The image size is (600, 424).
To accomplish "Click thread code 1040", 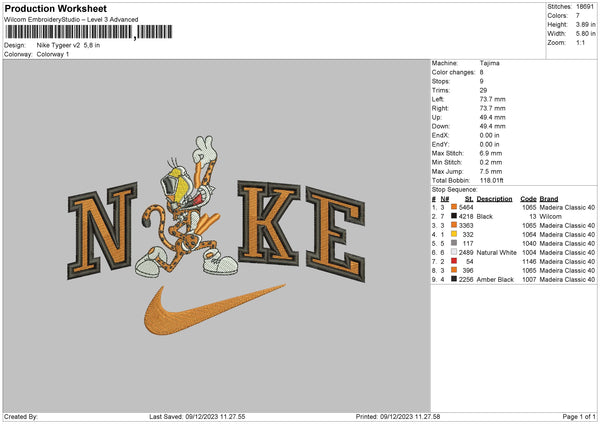I will click(x=529, y=243).
